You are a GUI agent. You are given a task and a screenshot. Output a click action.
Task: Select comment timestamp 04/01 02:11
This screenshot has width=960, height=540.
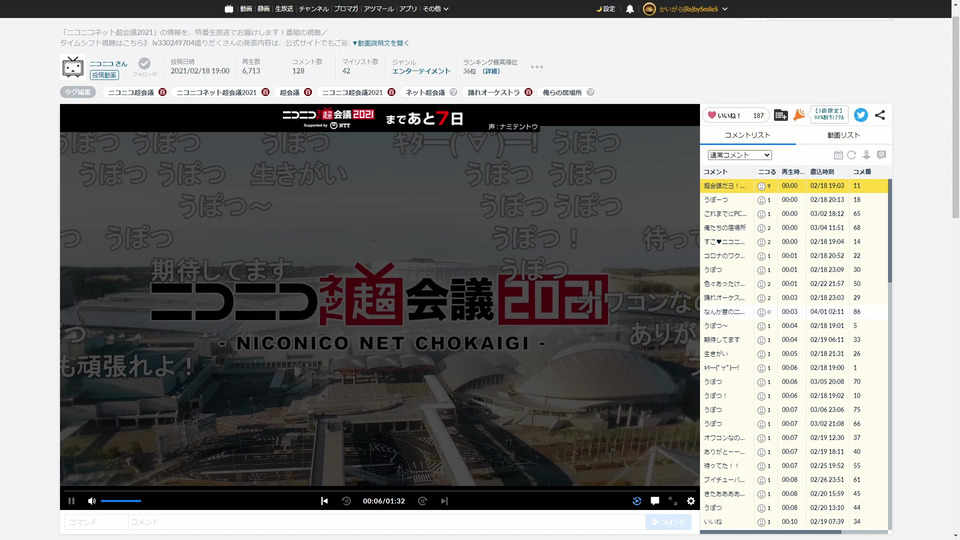[827, 312]
